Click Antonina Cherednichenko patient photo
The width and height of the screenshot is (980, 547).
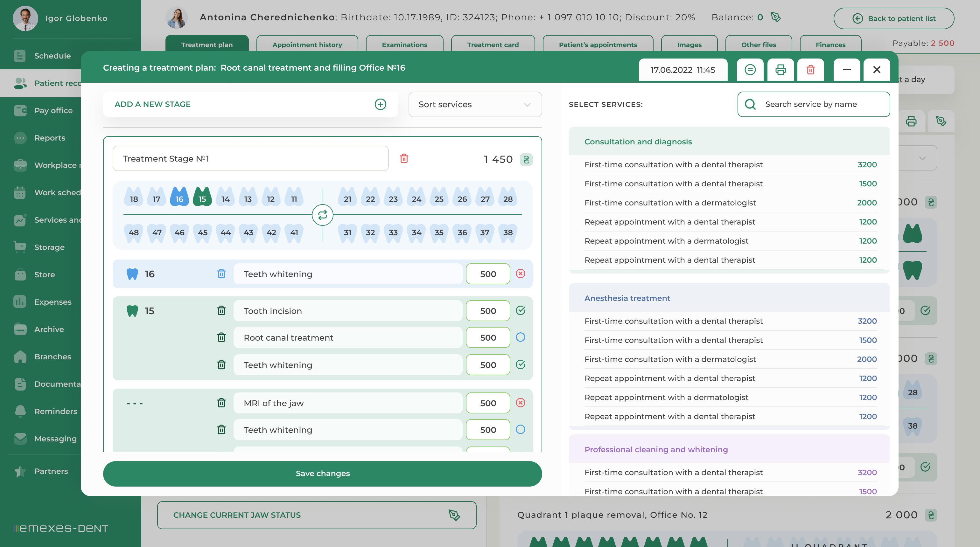coord(177,17)
